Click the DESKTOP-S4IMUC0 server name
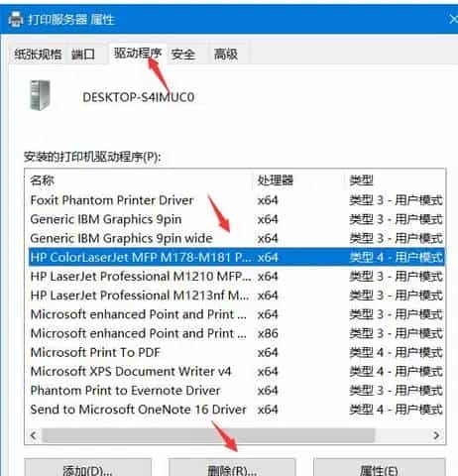 click(x=139, y=97)
